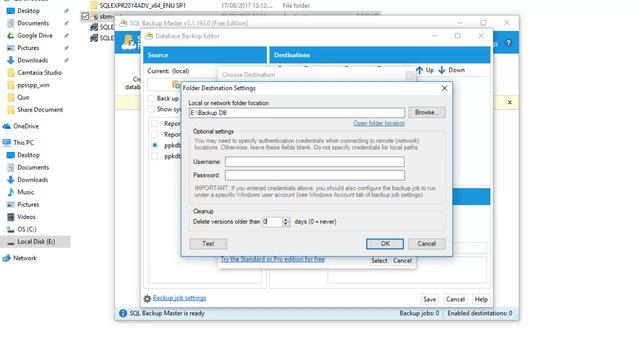Click Browse button for folder location
The width and height of the screenshot is (640, 360).
(x=427, y=112)
